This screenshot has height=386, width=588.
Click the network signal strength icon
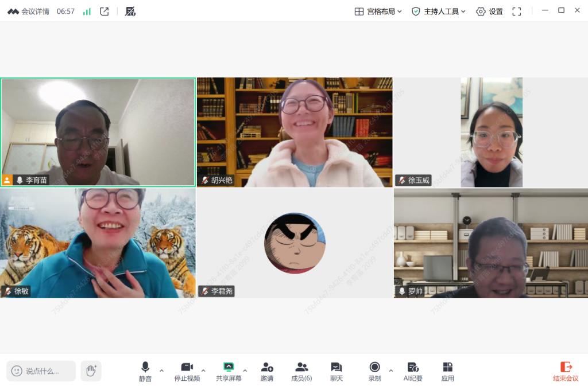[87, 11]
